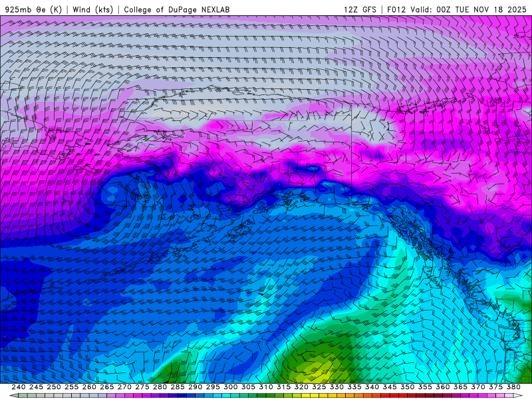Click the 260 value on the color scale
This screenshot has height=399, width=532.
[x=89, y=387]
